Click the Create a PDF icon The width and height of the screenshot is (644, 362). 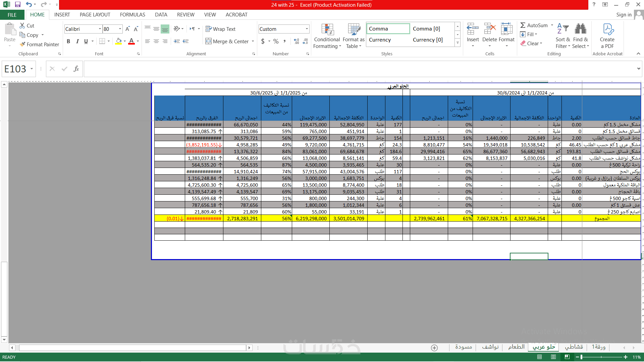click(607, 29)
